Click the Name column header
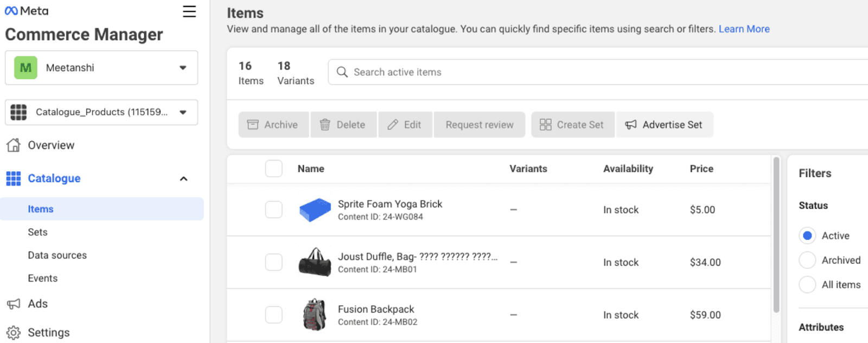Viewport: 868px width, 343px height. [311, 169]
